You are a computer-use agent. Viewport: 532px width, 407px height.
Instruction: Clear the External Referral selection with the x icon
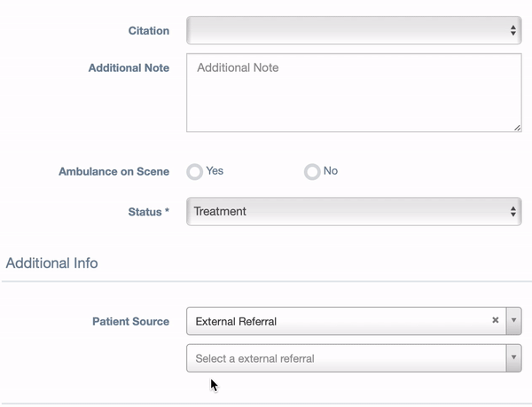coord(495,320)
